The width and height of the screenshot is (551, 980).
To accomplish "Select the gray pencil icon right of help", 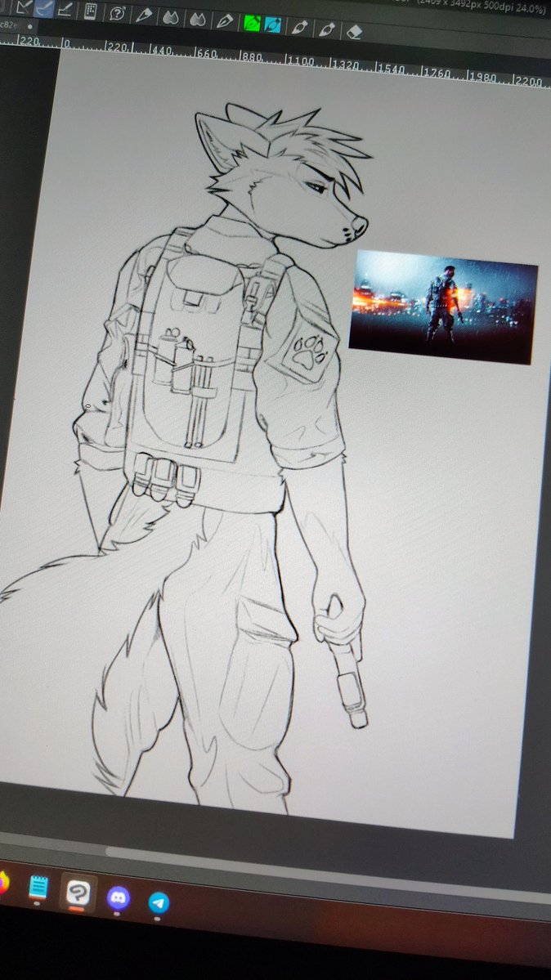I will point(143,15).
